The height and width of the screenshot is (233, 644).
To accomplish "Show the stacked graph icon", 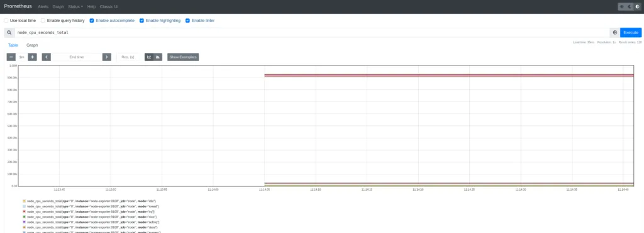I will [x=158, y=57].
